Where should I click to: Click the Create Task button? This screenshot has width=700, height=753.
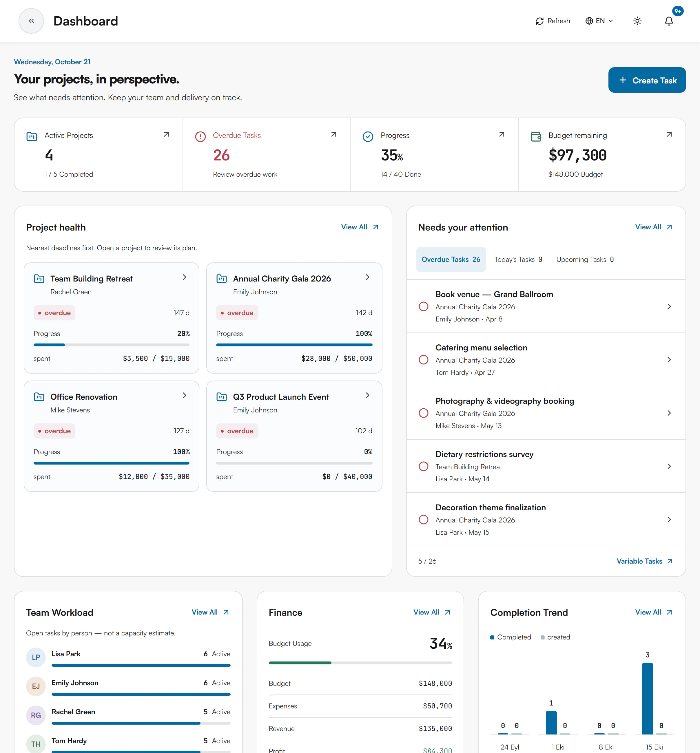[647, 80]
